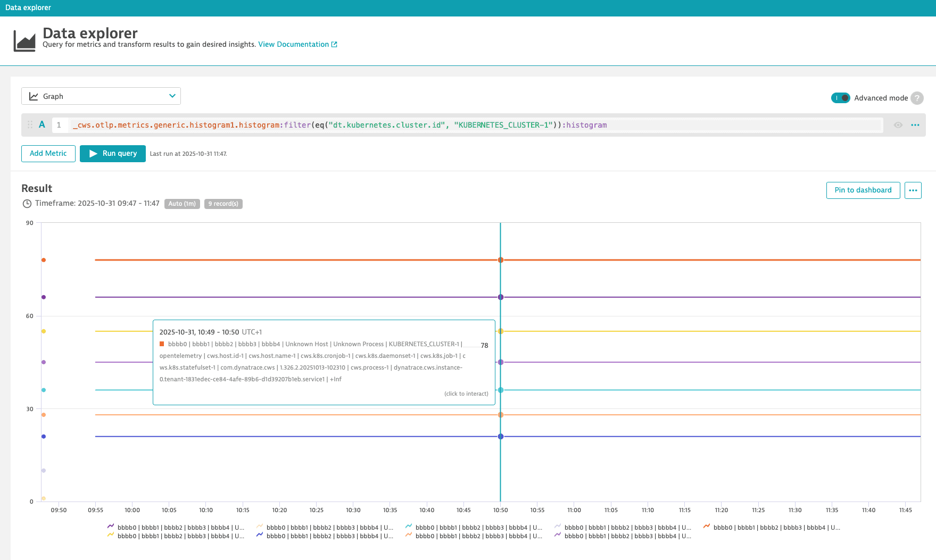Image resolution: width=936 pixels, height=560 pixels.
Task: Click the cyan data point at 10:50
Action: (x=501, y=390)
